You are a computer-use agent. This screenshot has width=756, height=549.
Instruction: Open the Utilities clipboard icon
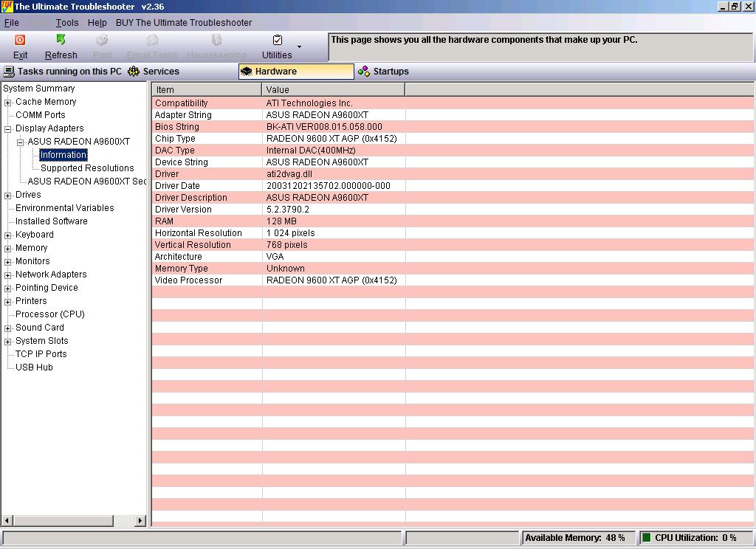pyautogui.click(x=278, y=40)
